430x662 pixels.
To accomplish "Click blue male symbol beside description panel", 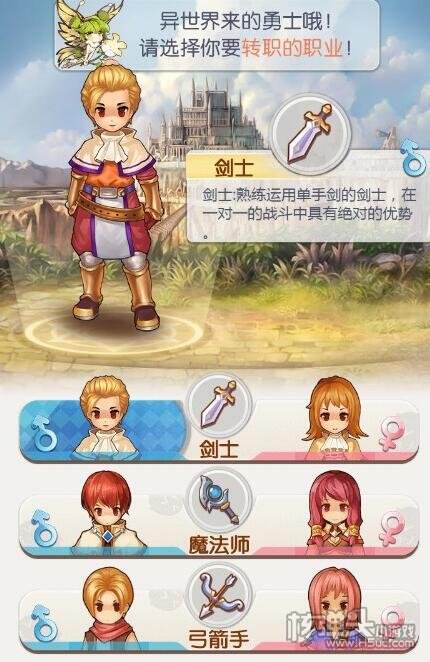I will coord(412,158).
